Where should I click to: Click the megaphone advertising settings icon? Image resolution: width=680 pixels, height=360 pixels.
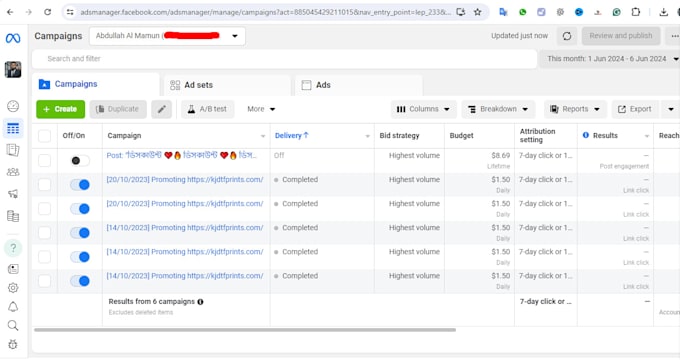click(13, 193)
